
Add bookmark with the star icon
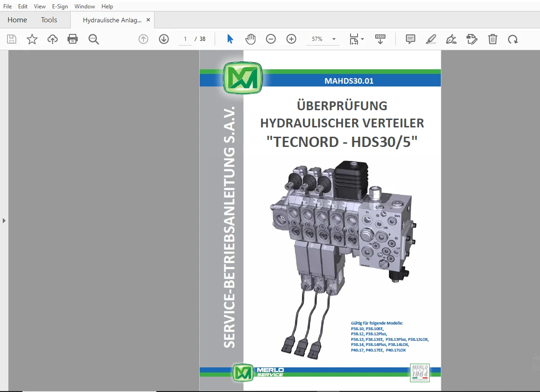32,39
